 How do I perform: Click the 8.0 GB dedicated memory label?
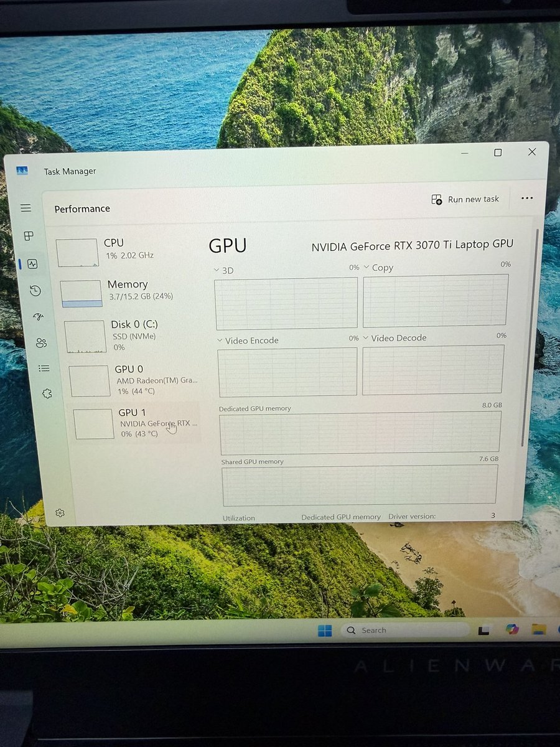pos(492,405)
